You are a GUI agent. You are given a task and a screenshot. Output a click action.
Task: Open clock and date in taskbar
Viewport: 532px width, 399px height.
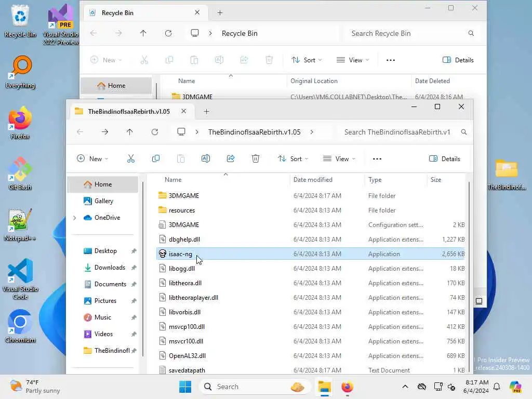tap(476, 387)
